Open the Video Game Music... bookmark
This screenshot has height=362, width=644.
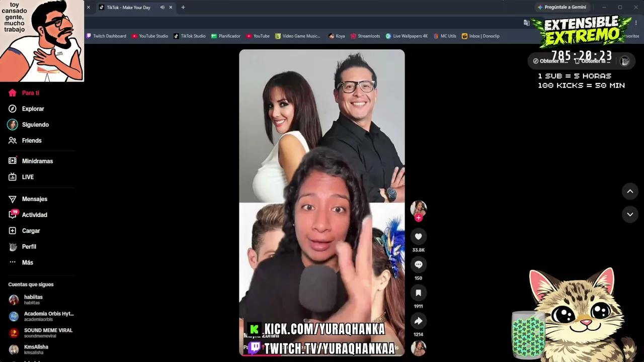(x=298, y=36)
